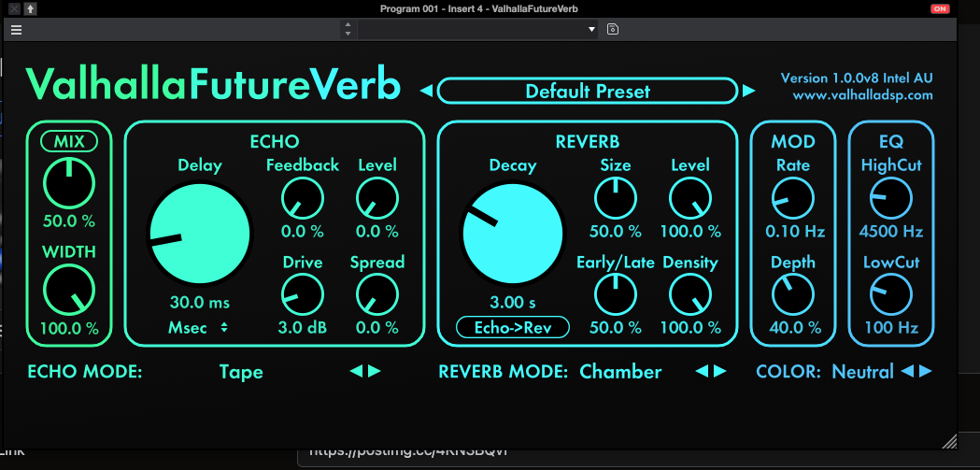Click the EQ LowCut knob
This screenshot has width=980, height=470.
coord(891,295)
